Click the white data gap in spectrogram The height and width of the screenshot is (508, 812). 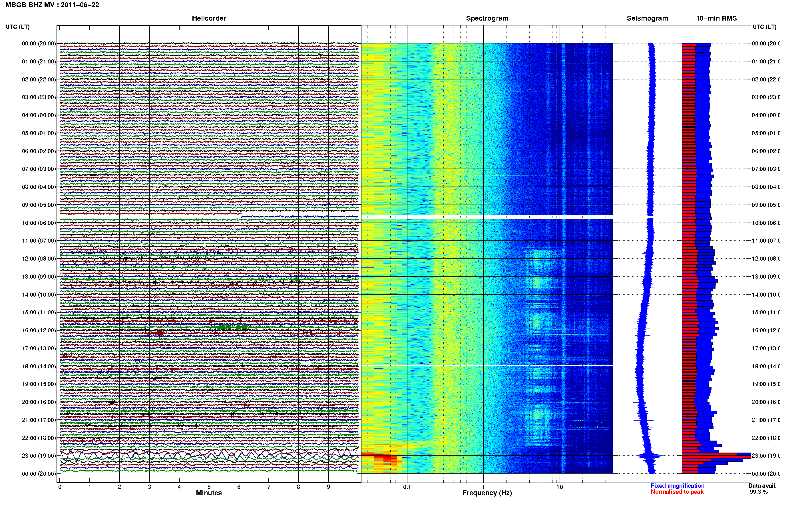487,217
